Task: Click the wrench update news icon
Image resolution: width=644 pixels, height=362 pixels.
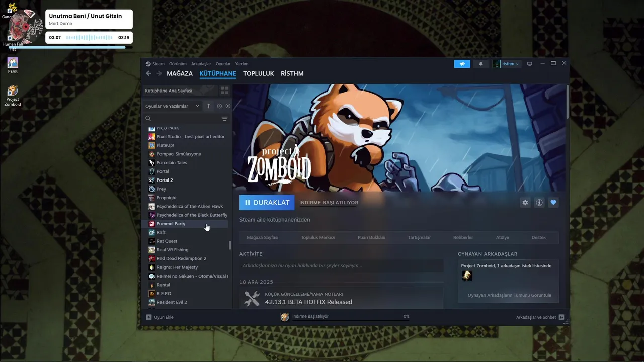Action: [252, 299]
